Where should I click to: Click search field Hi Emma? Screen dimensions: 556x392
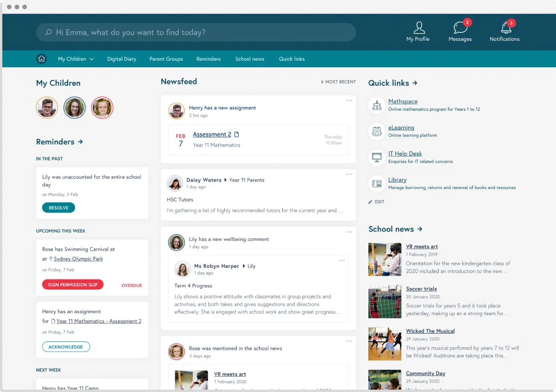196,32
